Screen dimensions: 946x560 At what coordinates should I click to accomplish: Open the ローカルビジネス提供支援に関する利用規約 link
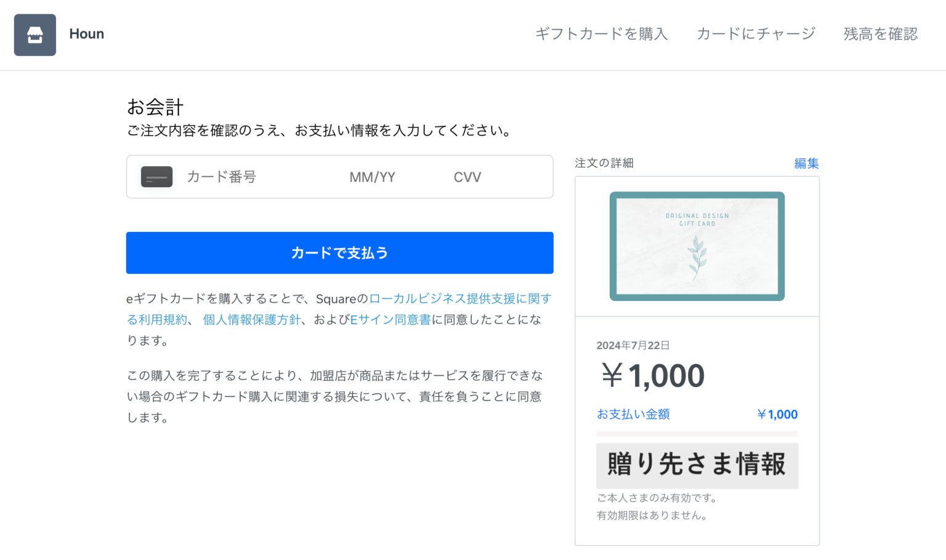tap(459, 298)
